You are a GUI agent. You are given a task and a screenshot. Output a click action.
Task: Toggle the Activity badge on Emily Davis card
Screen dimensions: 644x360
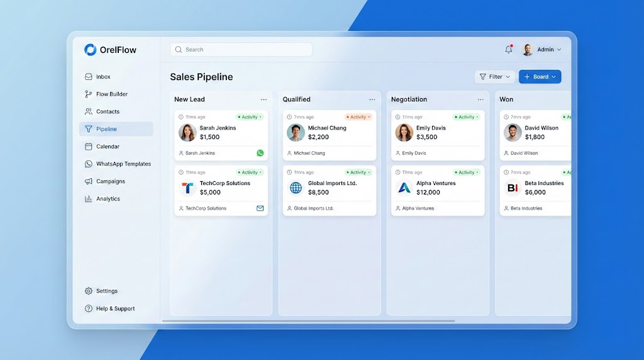click(467, 117)
